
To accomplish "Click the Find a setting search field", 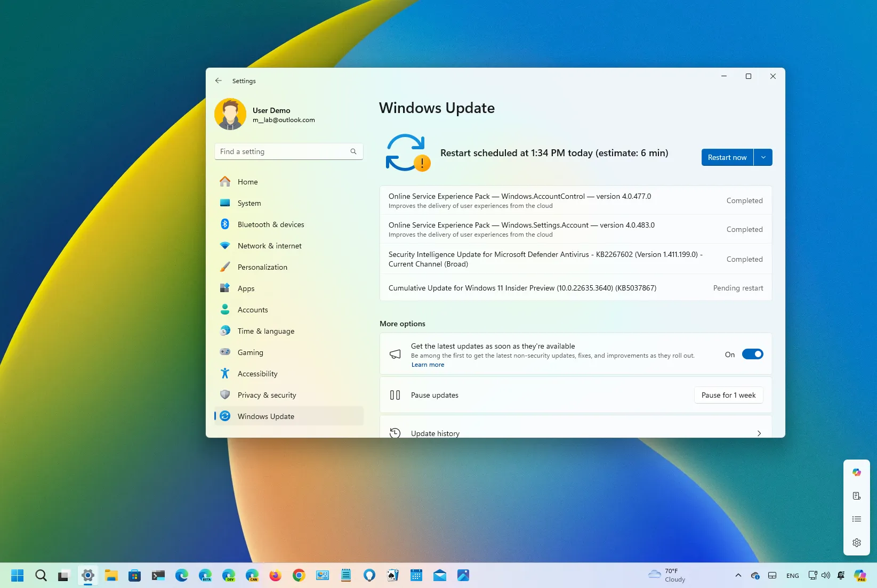I will coord(288,151).
